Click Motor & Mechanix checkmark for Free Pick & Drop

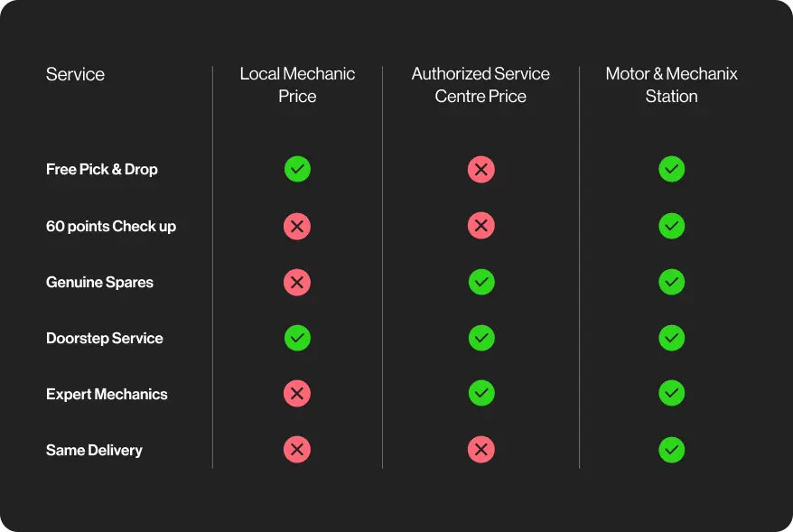click(x=671, y=169)
